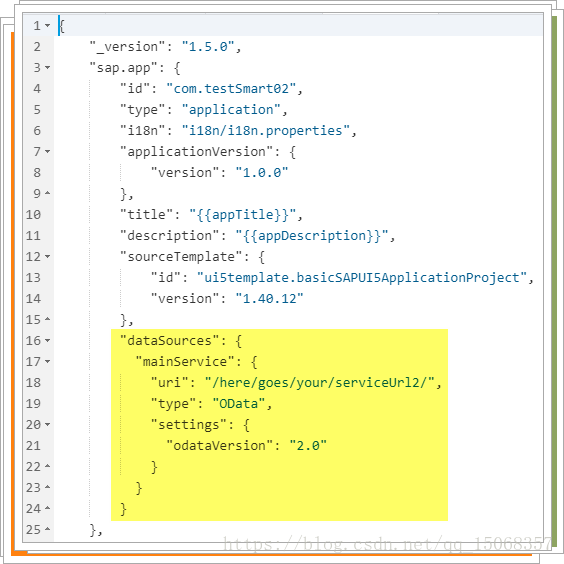Click the "{{appTitle}}" value
Viewport: 564px width, 564px height.
(243, 215)
